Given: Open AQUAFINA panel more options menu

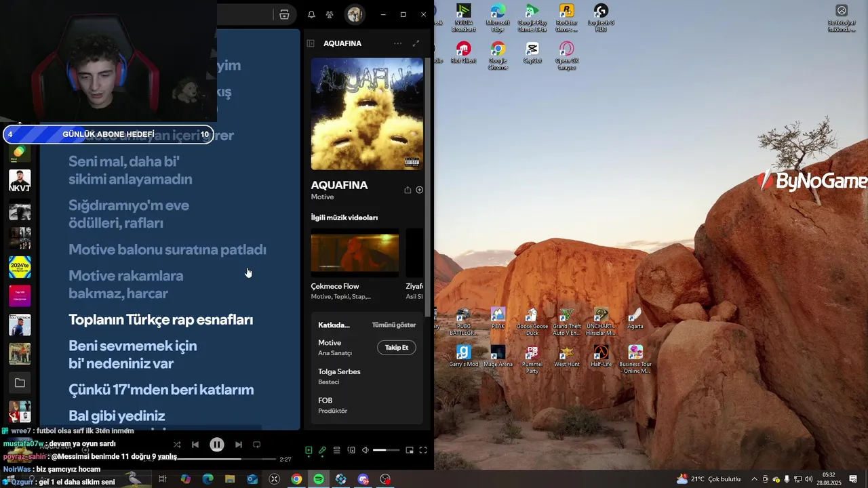Looking at the screenshot, I should click(397, 43).
